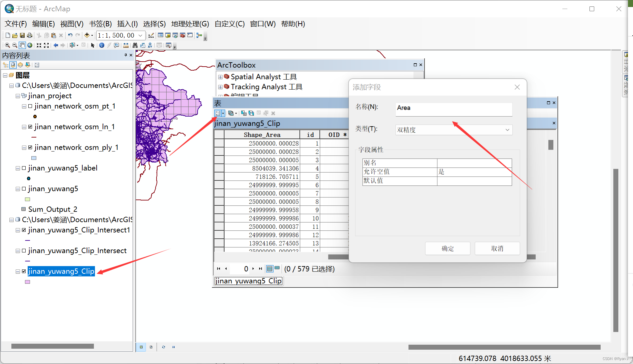Open the ArcToolbox window icon in the toolbar

click(183, 35)
